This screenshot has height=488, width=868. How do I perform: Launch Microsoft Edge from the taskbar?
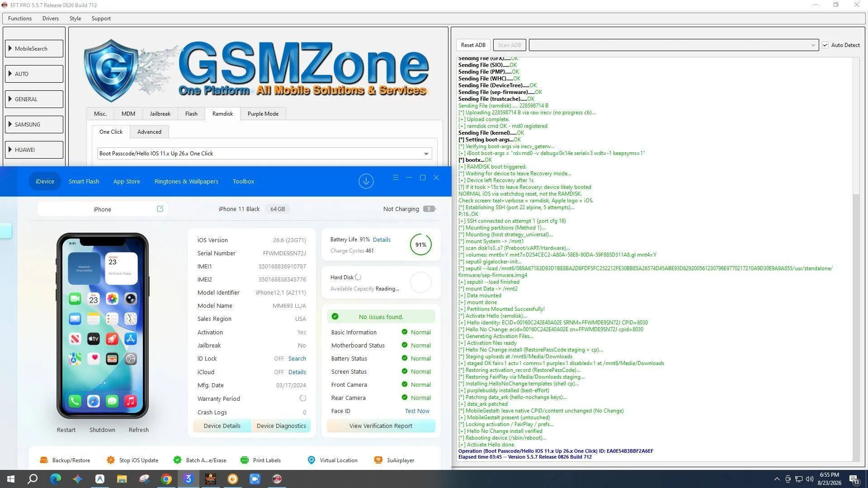click(55, 479)
